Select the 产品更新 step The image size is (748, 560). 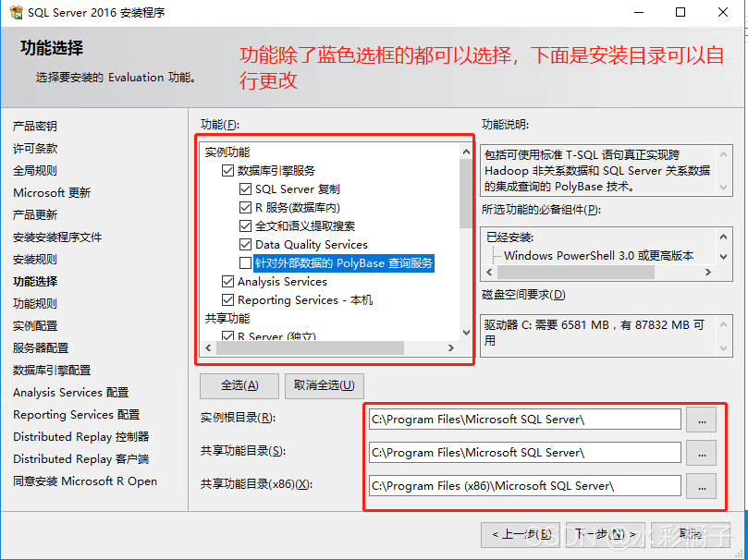[35, 215]
